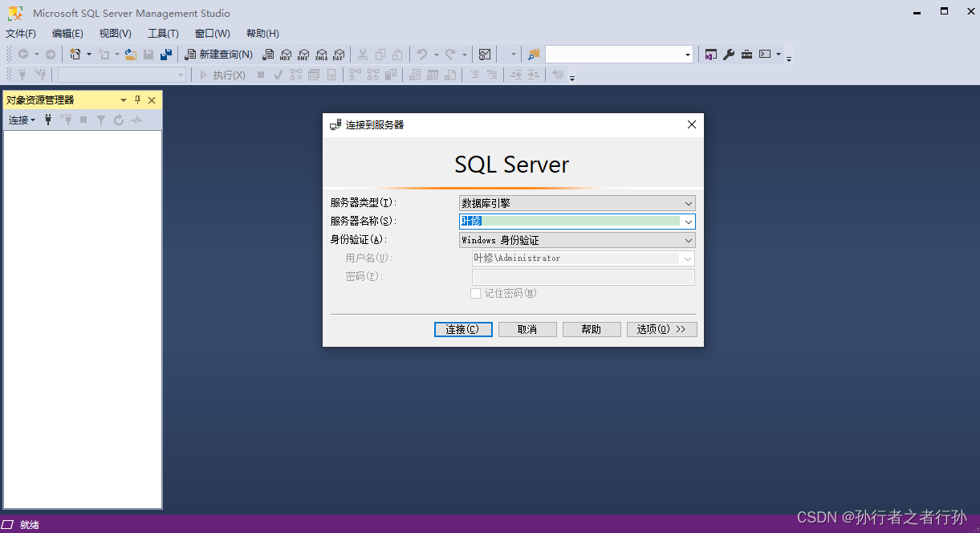The image size is (980, 533).
Task: Select the DMX query icon
Action: pos(304,54)
